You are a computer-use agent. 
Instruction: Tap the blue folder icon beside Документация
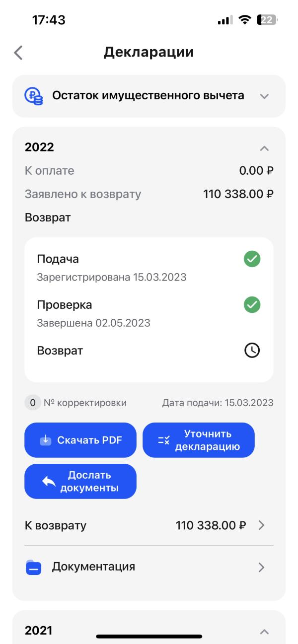click(34, 567)
